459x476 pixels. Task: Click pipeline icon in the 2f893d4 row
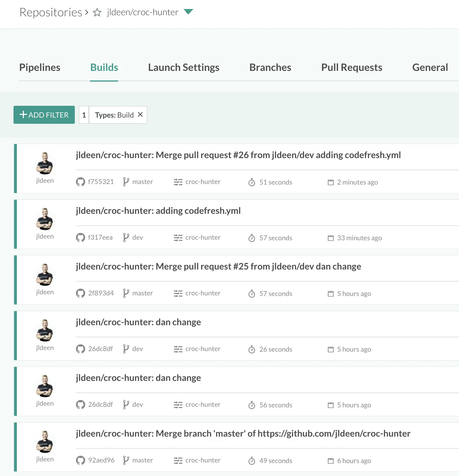(178, 294)
